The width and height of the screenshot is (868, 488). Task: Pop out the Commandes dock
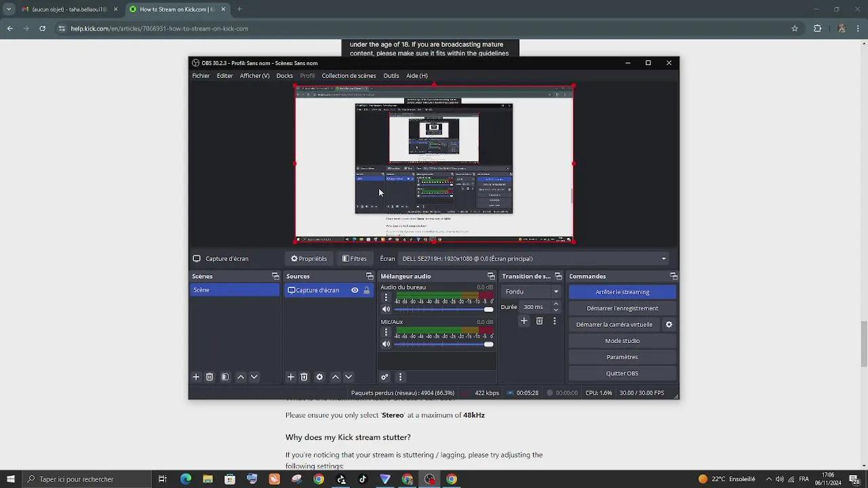point(673,276)
